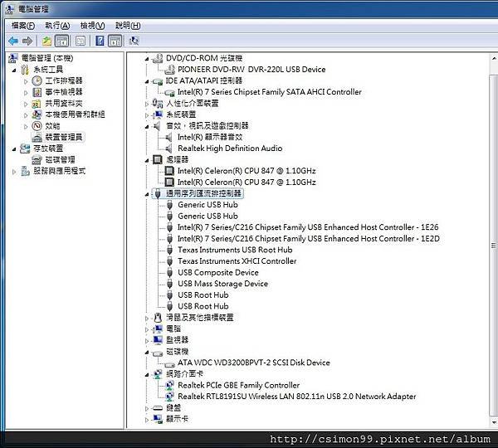Click the scrollbar down arrow
Image resolution: width=498 pixels, height=448 pixels.
[494, 422]
